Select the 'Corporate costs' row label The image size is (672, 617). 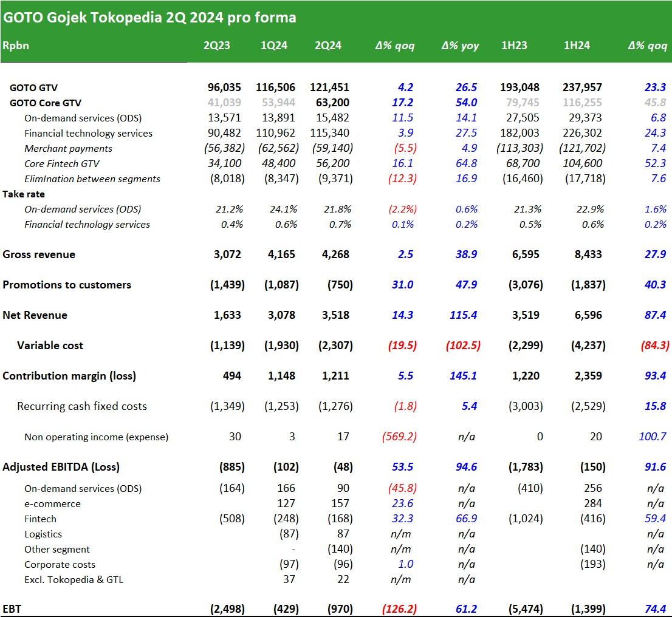tap(60, 565)
